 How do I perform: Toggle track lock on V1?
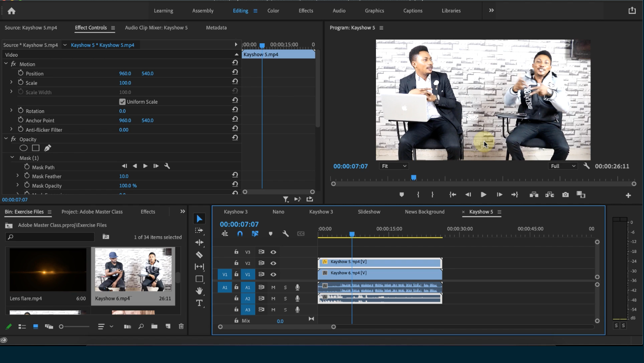point(236,274)
